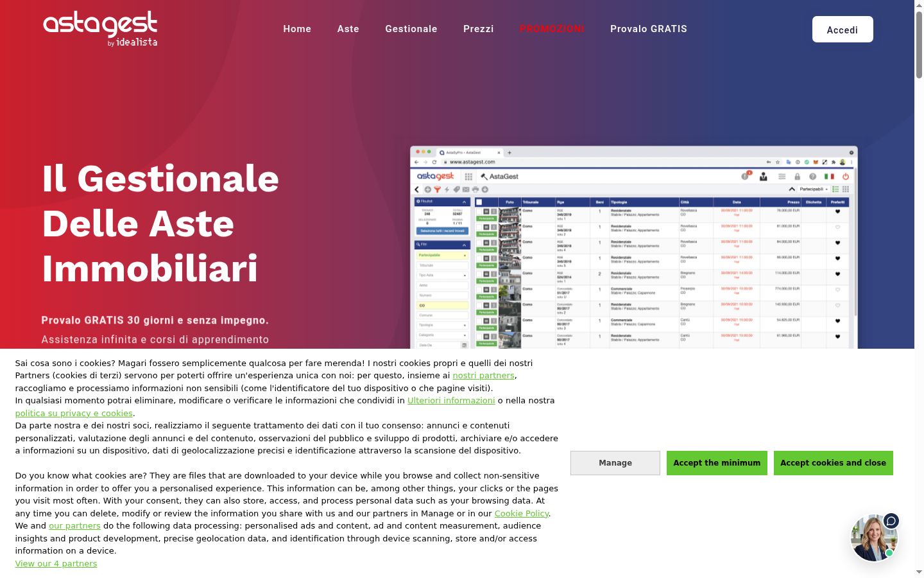Open the Prezzi page from navigation
The height and width of the screenshot is (578, 924).
479,29
